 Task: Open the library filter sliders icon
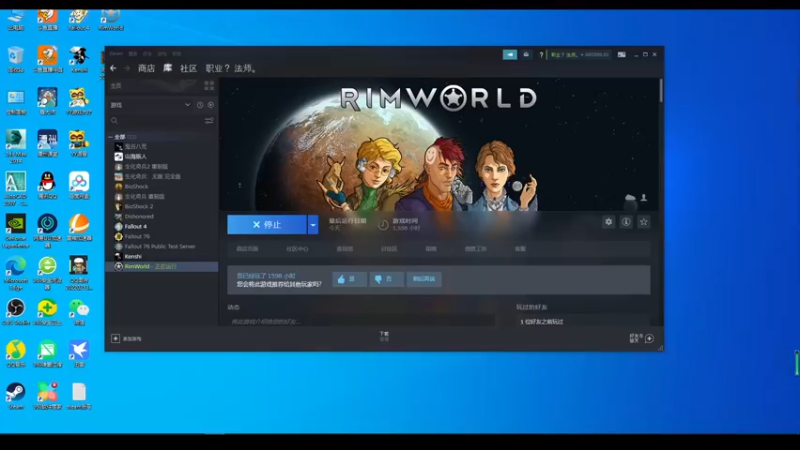click(209, 121)
